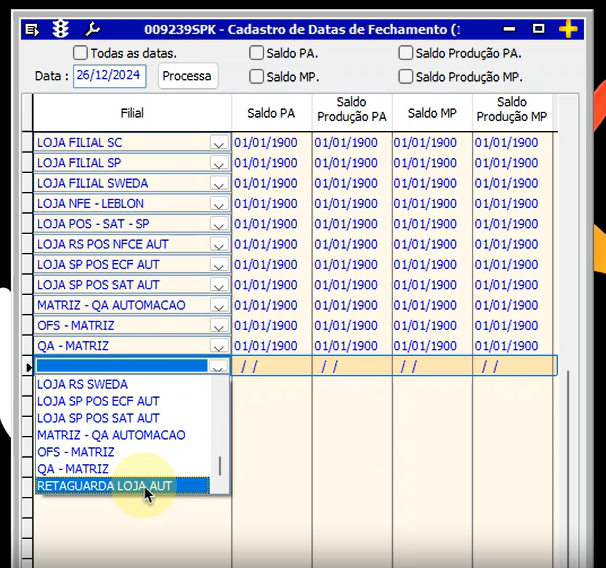Minimize the Cadastro de Datas window
Screen dimensions: 606x568
509,29
